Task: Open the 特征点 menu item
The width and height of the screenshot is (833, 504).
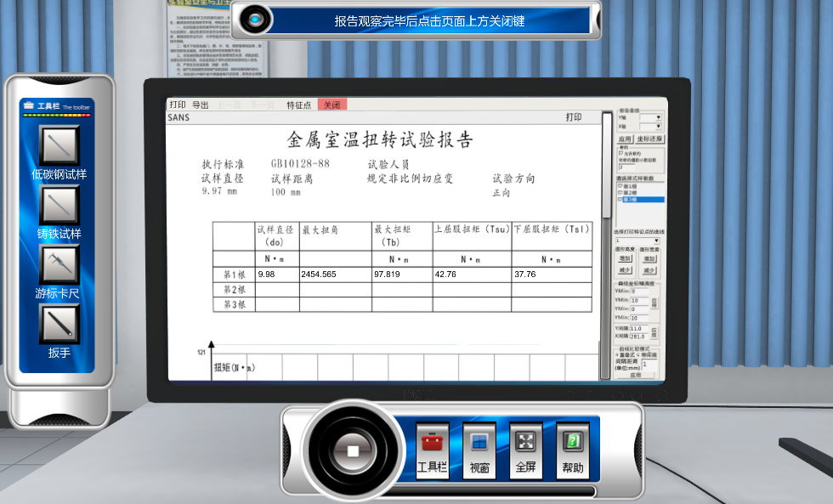Action: (298, 105)
